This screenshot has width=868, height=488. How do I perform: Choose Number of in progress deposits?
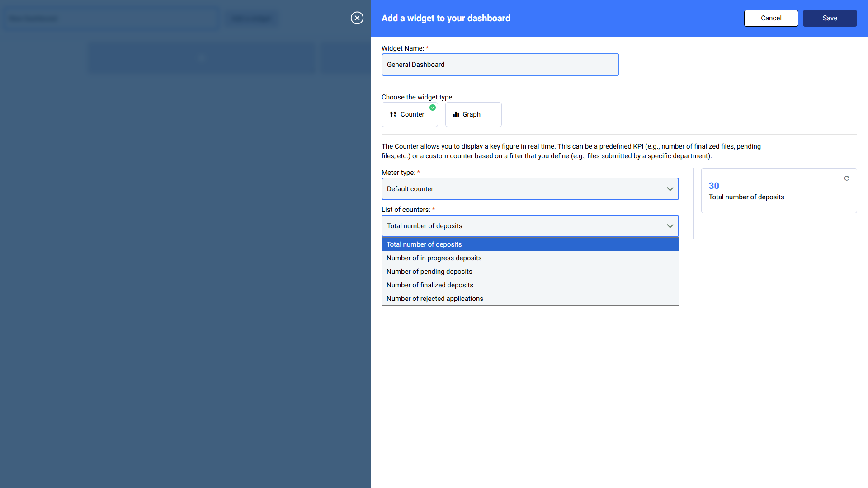[x=434, y=258]
